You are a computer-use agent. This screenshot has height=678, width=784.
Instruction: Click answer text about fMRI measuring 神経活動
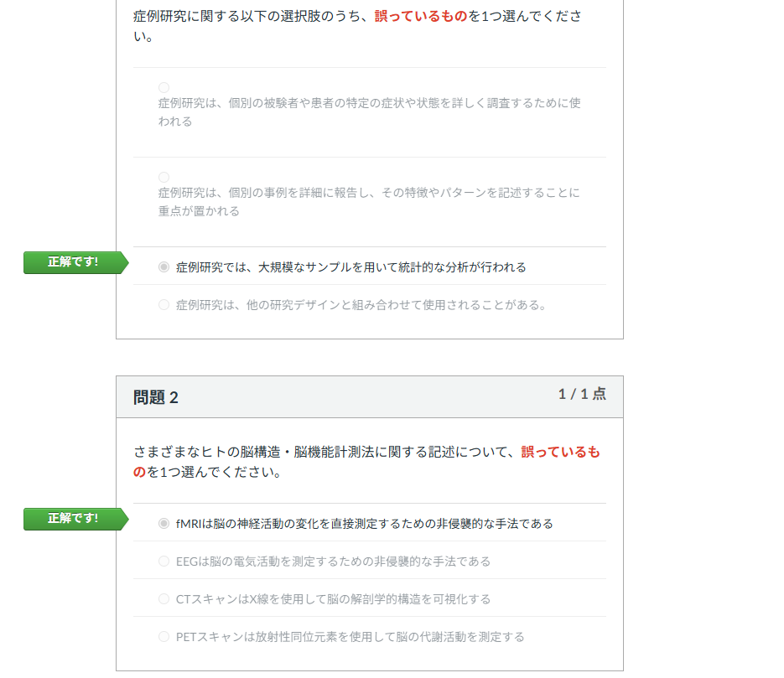(x=364, y=524)
